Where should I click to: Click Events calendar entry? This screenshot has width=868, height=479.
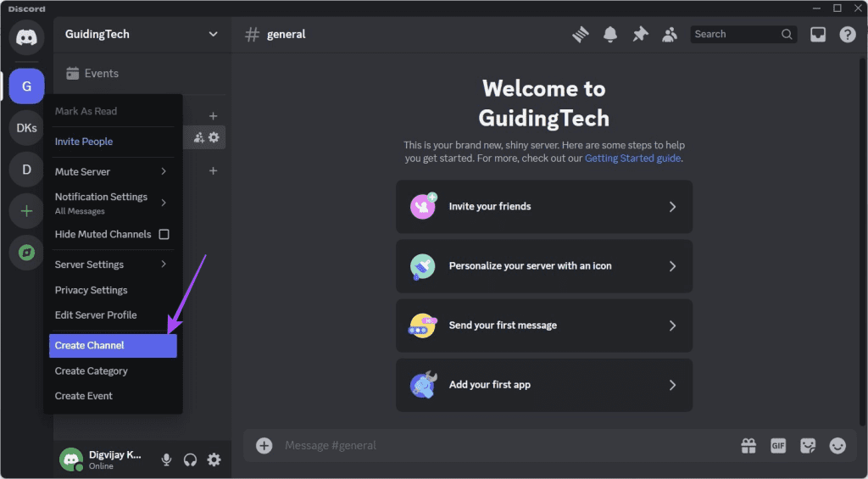coord(92,73)
